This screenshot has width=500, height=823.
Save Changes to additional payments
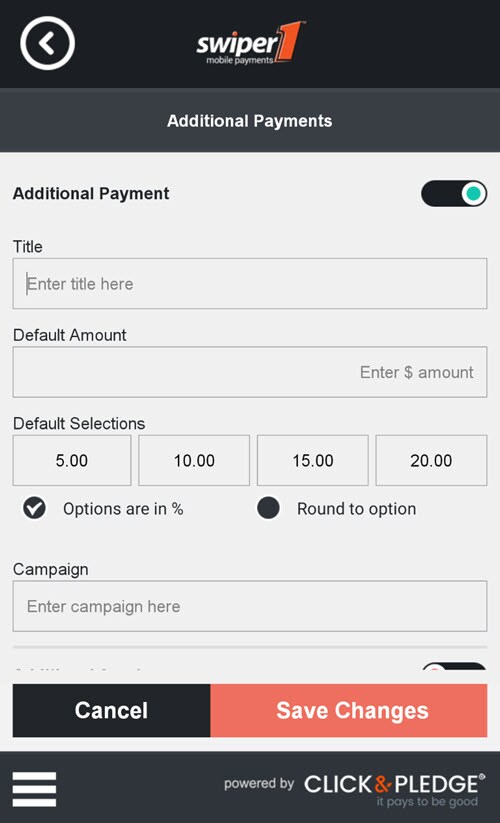click(x=349, y=710)
